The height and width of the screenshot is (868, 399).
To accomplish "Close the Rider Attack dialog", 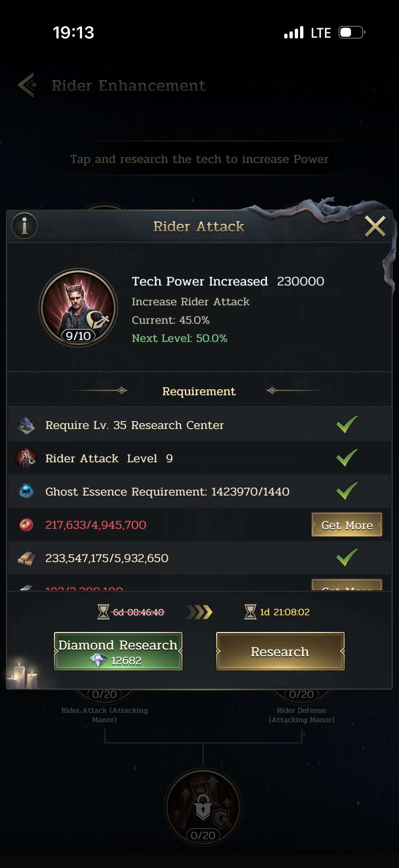I will (x=375, y=226).
